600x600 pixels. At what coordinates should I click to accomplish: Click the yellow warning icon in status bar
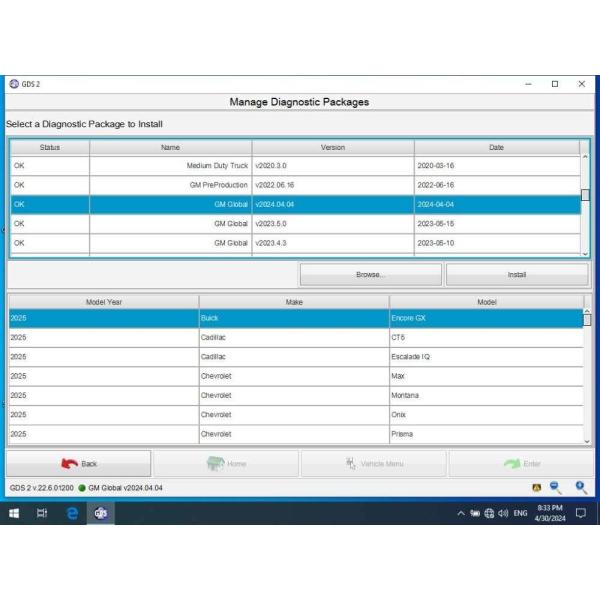tap(536, 487)
